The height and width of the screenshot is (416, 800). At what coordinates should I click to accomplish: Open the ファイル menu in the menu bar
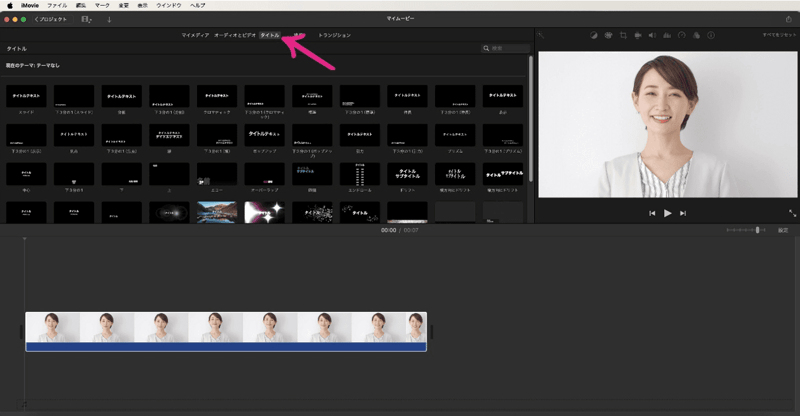pyautogui.click(x=57, y=5)
